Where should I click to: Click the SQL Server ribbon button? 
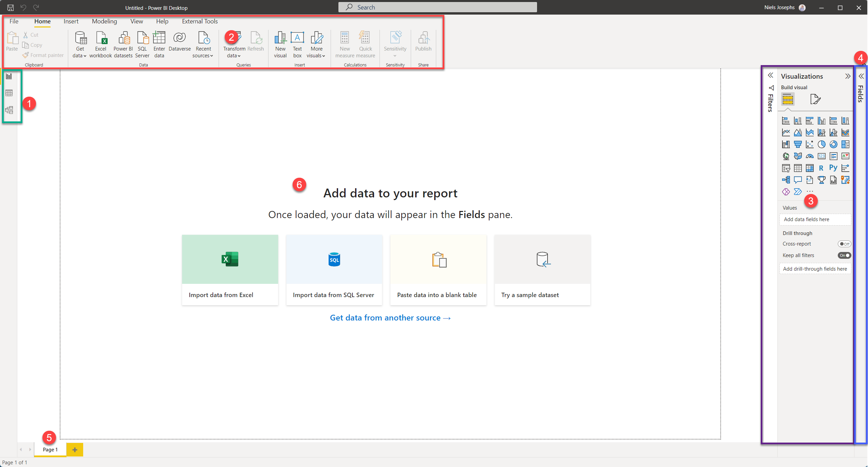coord(142,45)
